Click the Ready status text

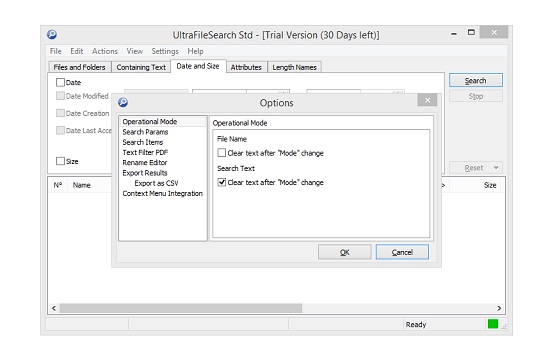[x=416, y=324]
